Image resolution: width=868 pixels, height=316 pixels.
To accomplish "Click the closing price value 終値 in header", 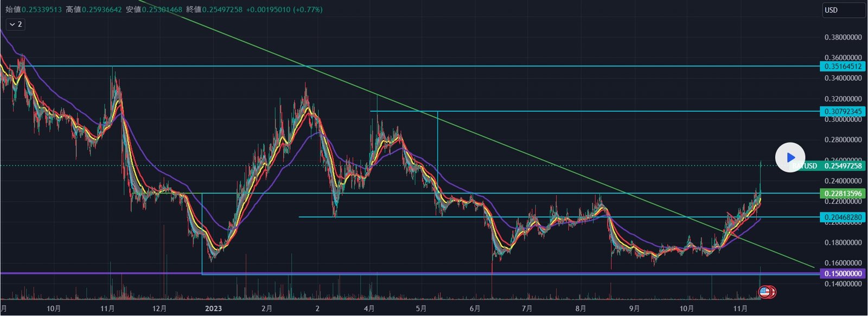I will coord(222,10).
